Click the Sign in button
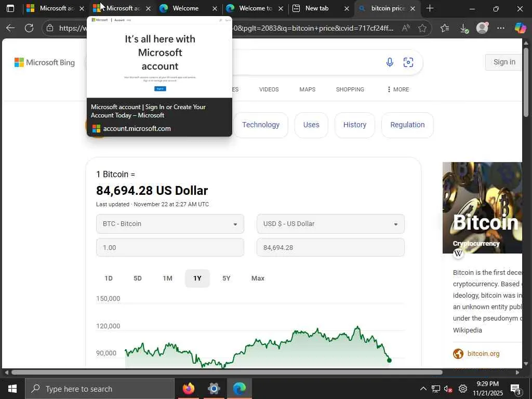532x399 pixels. (504, 62)
